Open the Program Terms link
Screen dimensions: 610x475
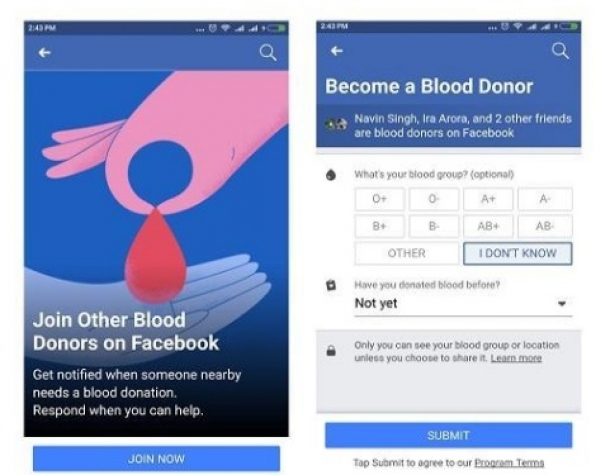tap(509, 463)
